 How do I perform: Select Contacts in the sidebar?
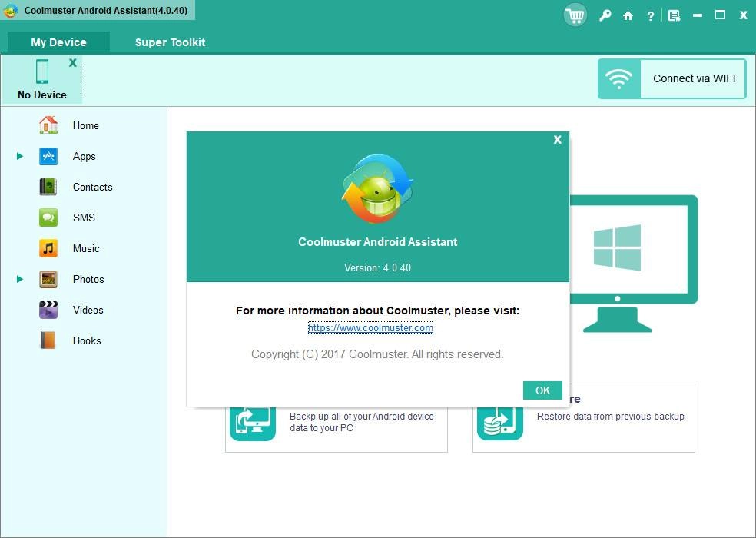point(92,188)
